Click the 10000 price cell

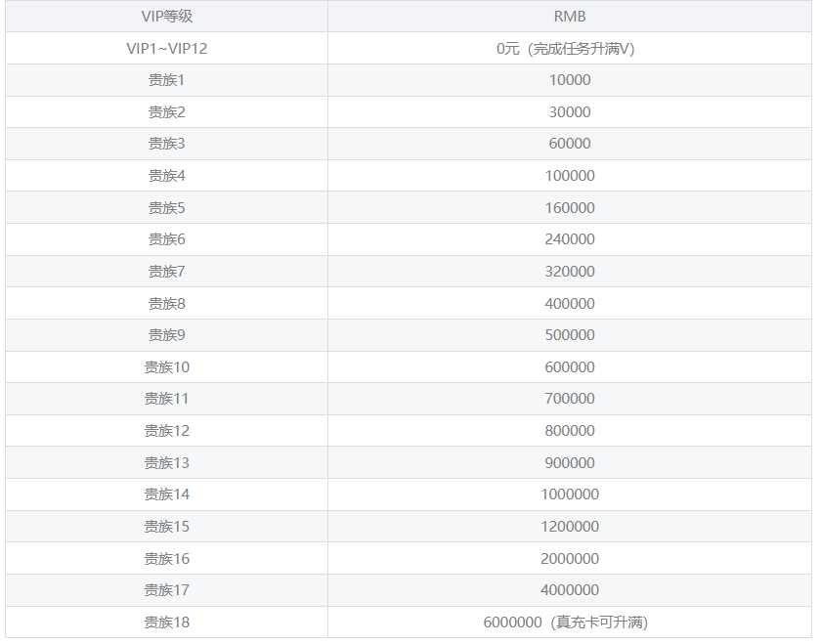(x=570, y=80)
